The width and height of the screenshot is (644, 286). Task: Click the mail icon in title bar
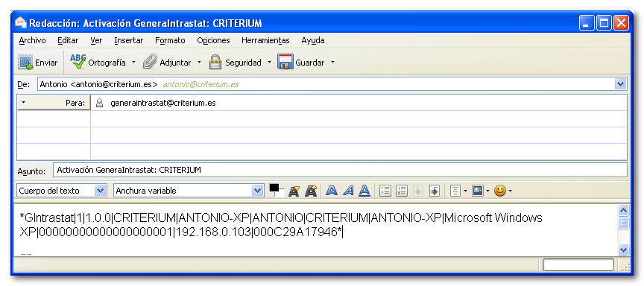click(21, 23)
